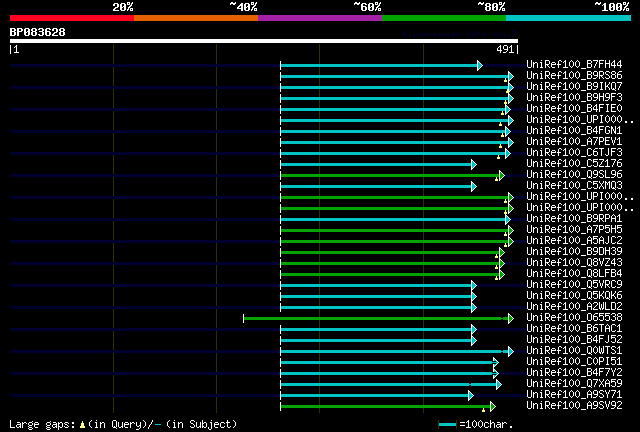The width and height of the screenshot is (640, 432).
Task: Click the '~60%' legend label
Action: (367, 7)
